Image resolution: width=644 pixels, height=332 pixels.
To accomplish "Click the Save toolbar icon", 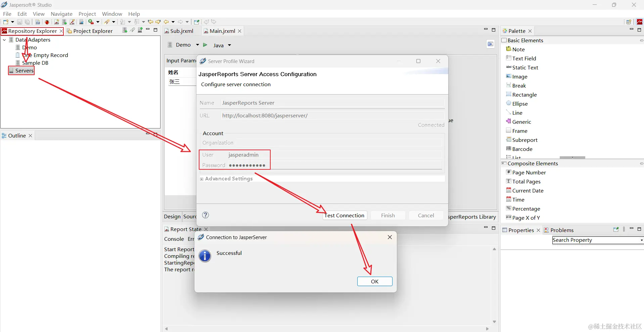I will pos(19,22).
